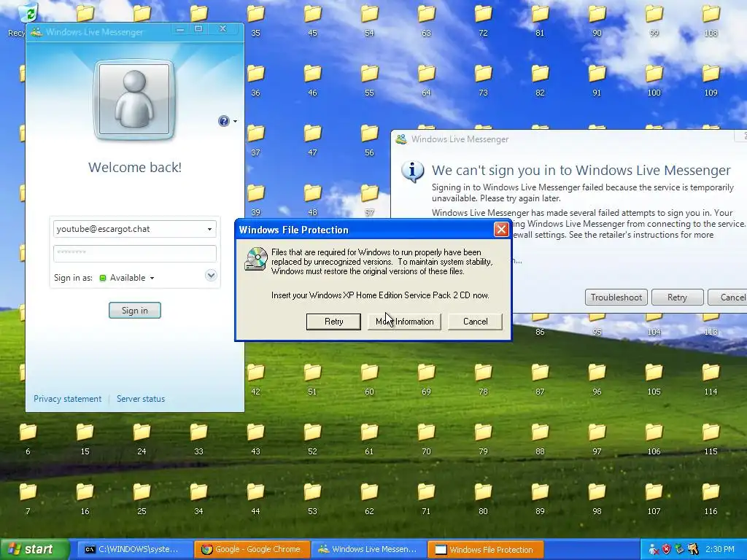
Task: Select the folder named 56
Action: coord(369,141)
